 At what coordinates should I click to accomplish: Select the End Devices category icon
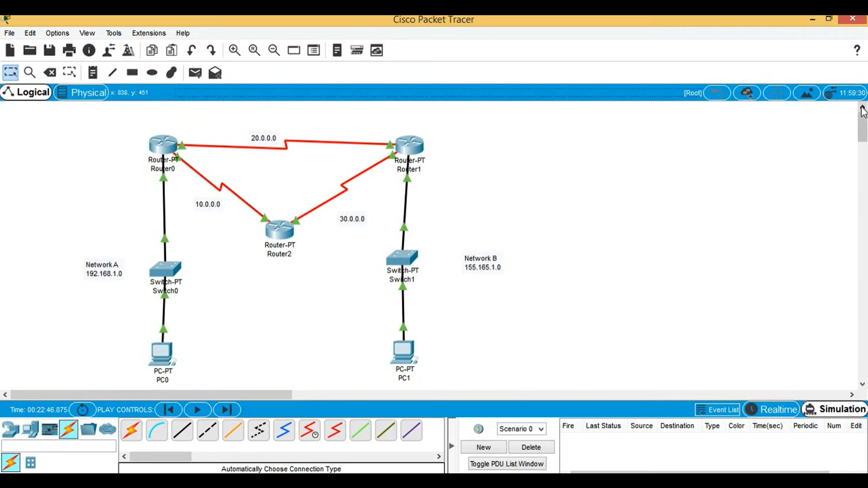point(30,429)
